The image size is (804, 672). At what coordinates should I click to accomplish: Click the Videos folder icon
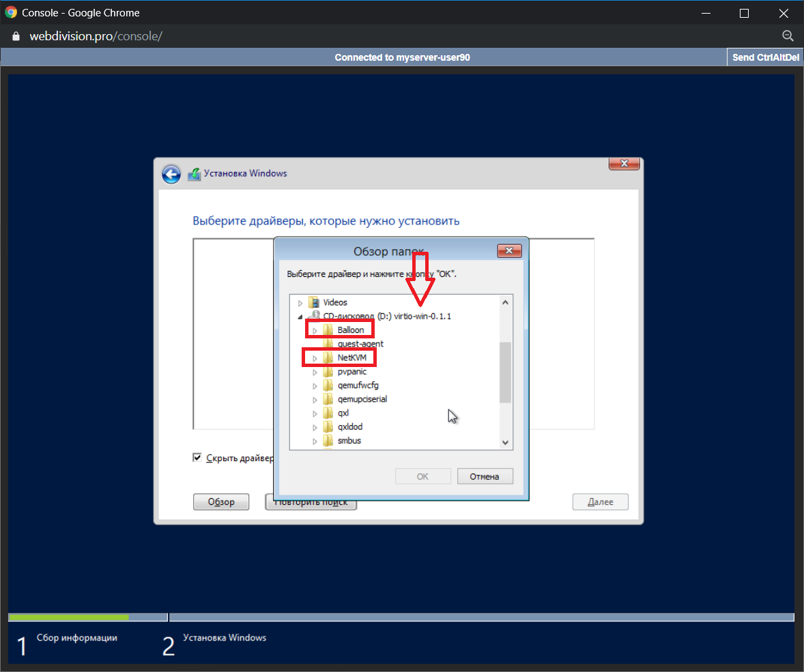pos(314,302)
